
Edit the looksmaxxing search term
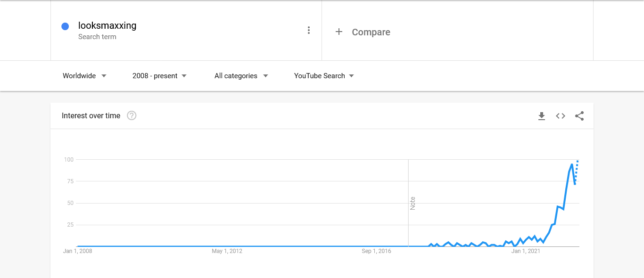pyautogui.click(x=107, y=26)
